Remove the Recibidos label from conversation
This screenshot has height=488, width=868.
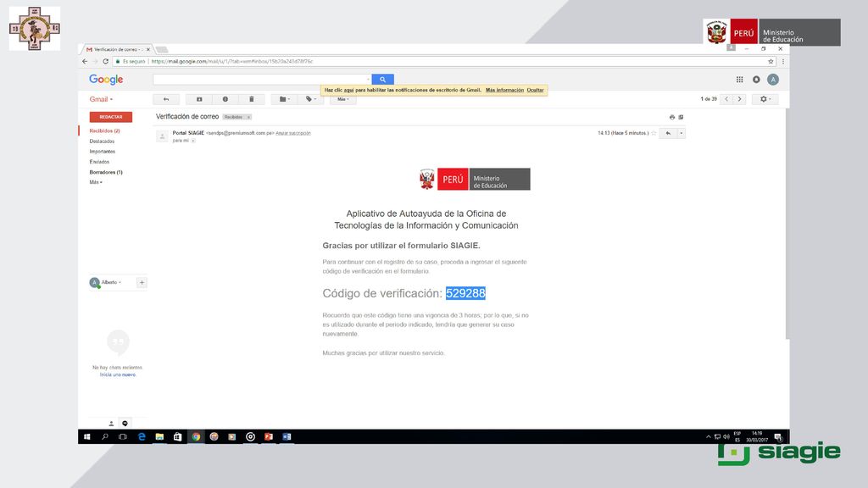[x=248, y=117]
